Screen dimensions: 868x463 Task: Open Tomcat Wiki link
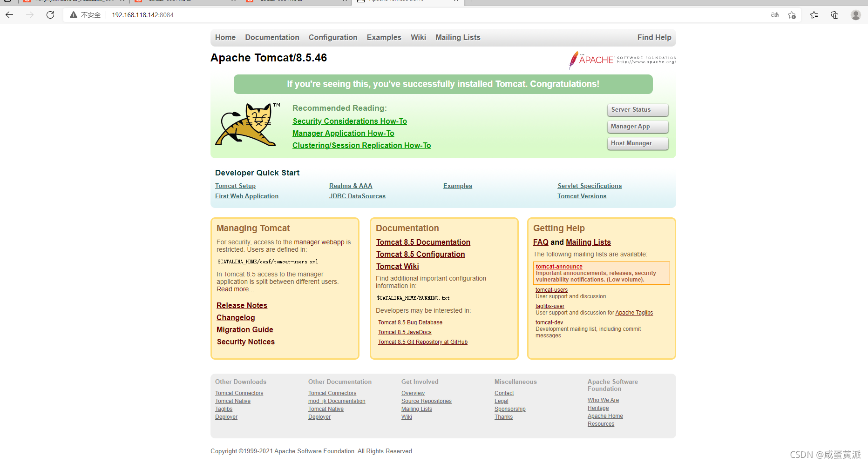[x=398, y=266]
